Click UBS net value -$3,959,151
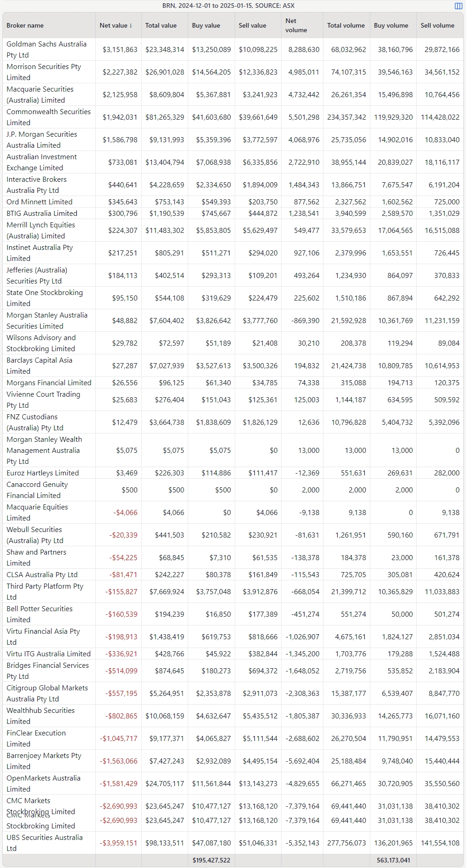This screenshot has height=868, width=466. 118,843
